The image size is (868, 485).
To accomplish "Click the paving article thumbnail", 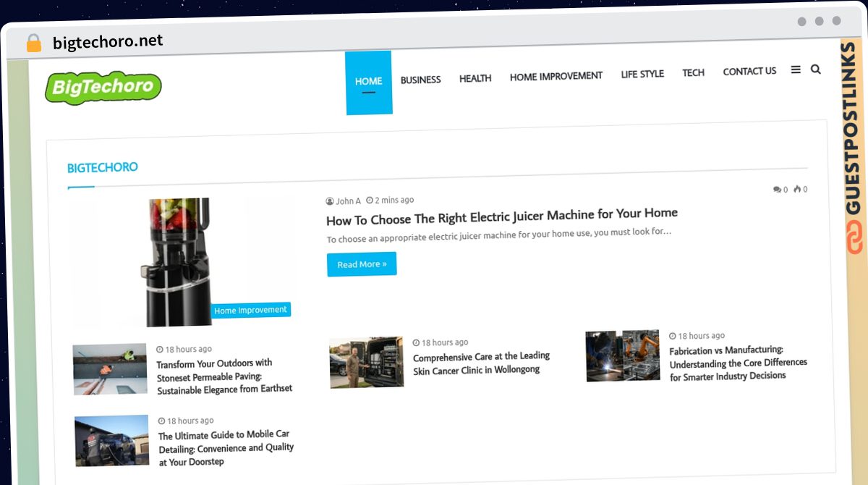I will (110, 368).
